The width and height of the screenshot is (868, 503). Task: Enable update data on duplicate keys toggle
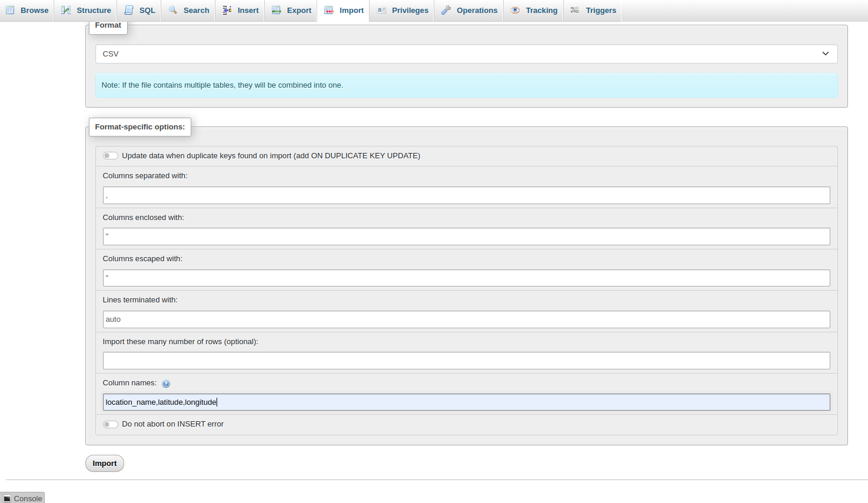coord(111,156)
